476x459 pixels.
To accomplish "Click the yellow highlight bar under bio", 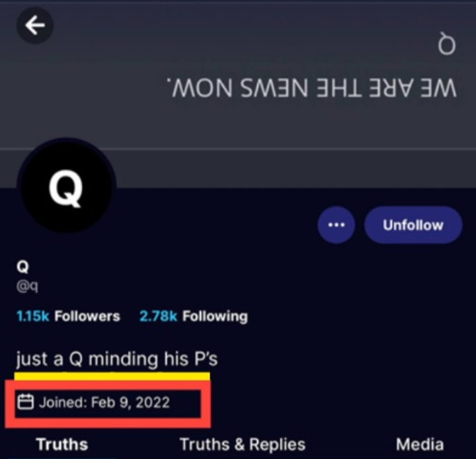I will click(112, 376).
